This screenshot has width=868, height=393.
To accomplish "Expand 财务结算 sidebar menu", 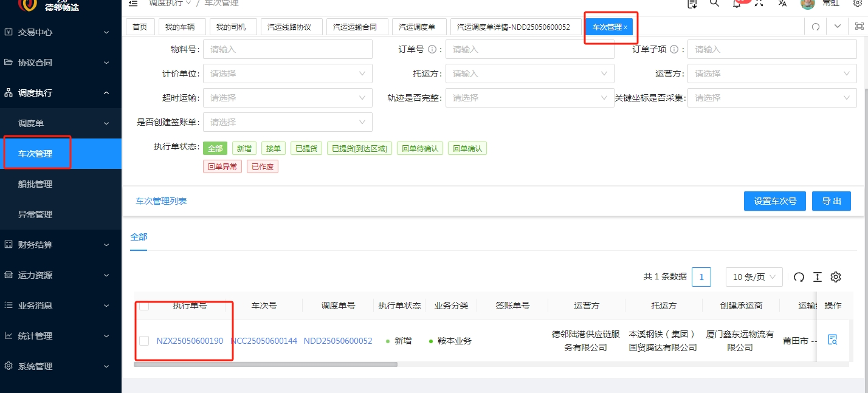I will (x=61, y=245).
